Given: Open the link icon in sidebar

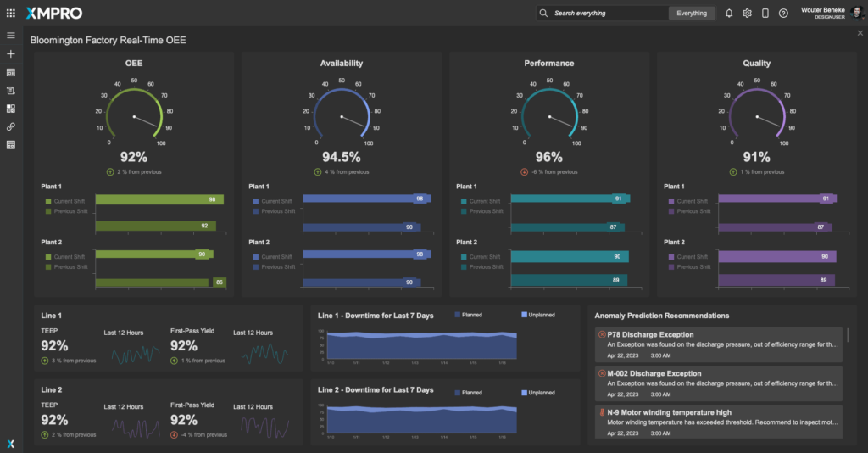Looking at the screenshot, I should tap(11, 126).
